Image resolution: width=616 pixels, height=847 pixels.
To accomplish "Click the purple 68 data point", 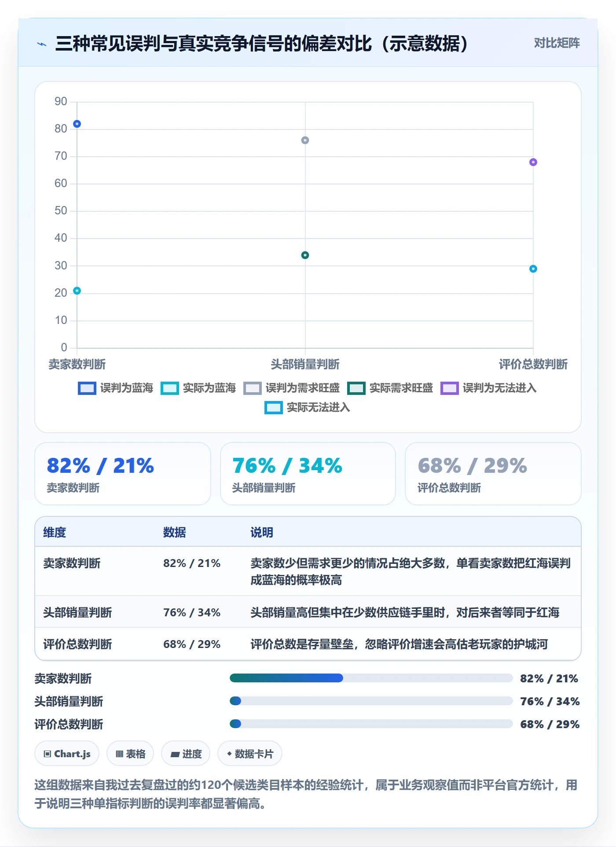I will 533,162.
